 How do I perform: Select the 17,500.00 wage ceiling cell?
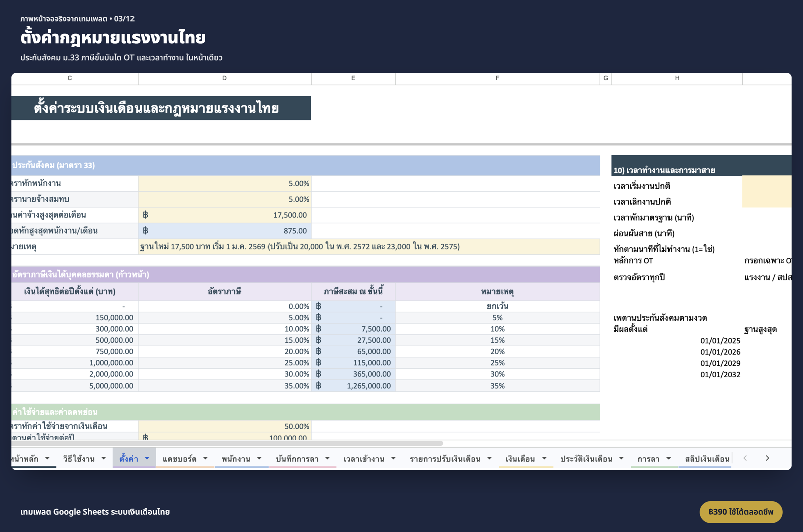click(224, 215)
